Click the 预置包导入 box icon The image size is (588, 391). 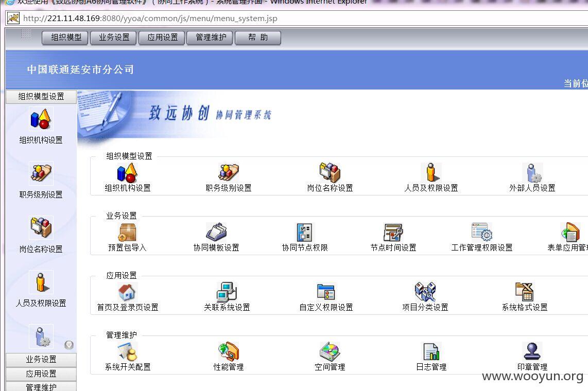pyautogui.click(x=127, y=232)
